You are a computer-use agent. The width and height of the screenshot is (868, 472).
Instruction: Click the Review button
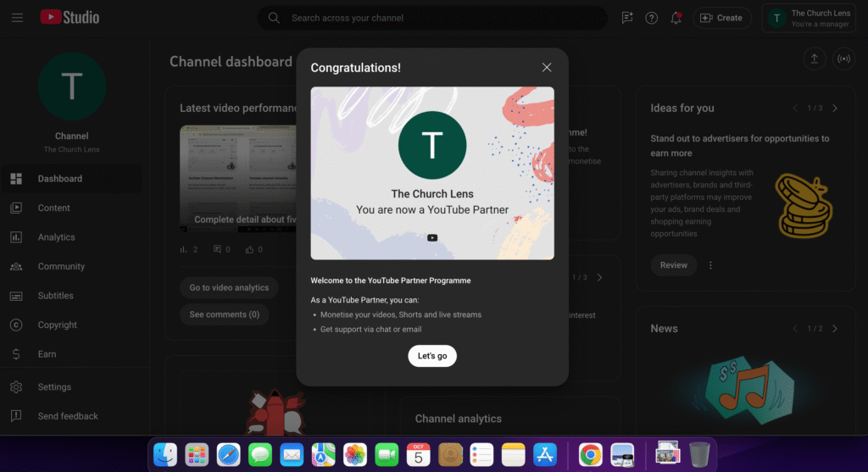[674, 265]
